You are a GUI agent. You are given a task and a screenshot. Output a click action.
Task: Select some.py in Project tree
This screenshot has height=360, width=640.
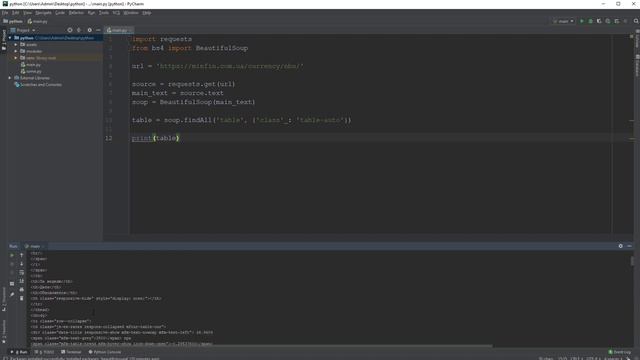[x=31, y=71]
